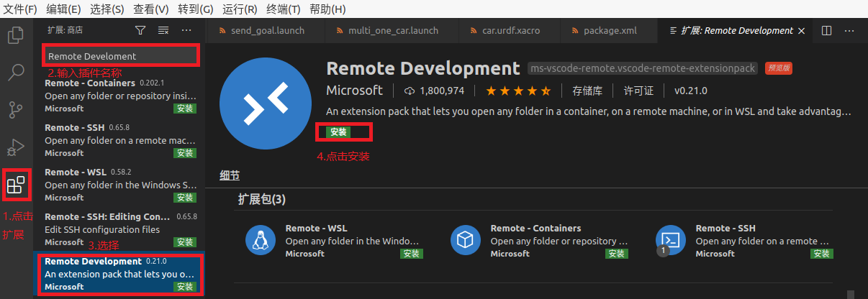Open Run and Debug view

coord(16,147)
